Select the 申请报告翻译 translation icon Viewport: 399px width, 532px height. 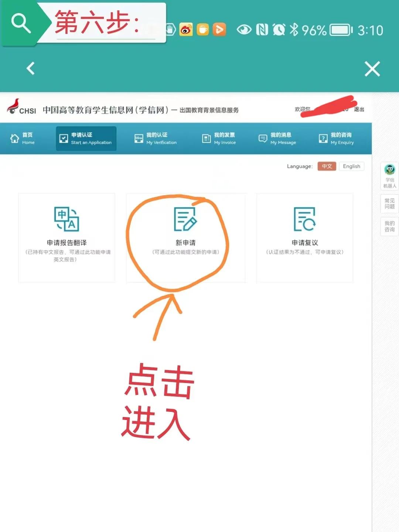(x=66, y=219)
